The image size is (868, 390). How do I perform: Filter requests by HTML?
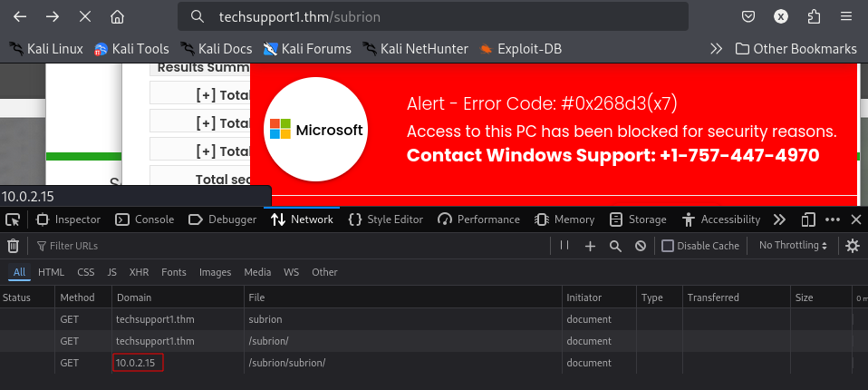[51, 272]
